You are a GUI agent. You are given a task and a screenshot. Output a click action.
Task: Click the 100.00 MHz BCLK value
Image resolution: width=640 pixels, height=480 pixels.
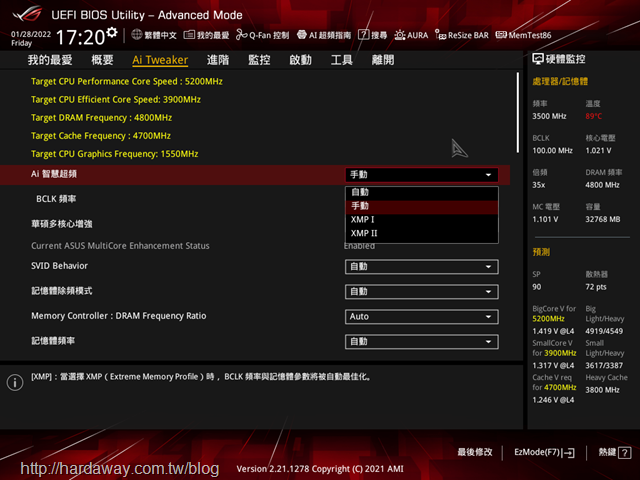tap(552, 151)
